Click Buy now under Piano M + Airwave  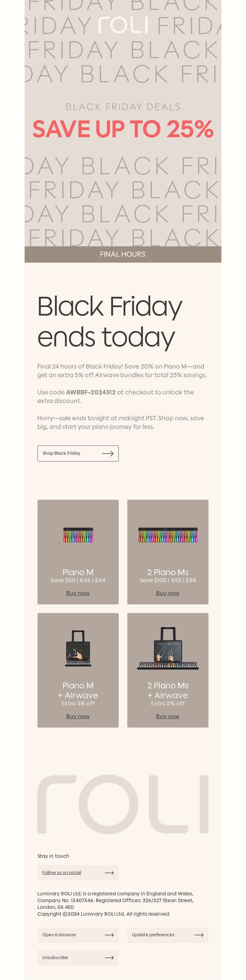pos(78,716)
